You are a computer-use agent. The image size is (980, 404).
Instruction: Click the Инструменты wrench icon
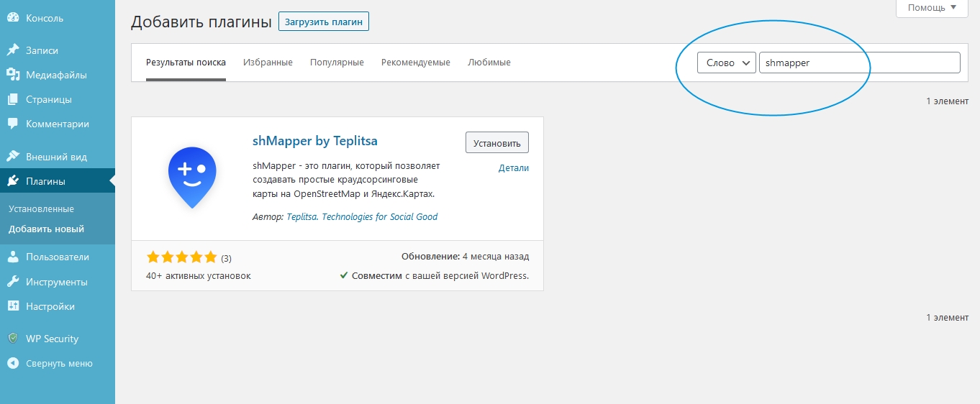point(13,282)
